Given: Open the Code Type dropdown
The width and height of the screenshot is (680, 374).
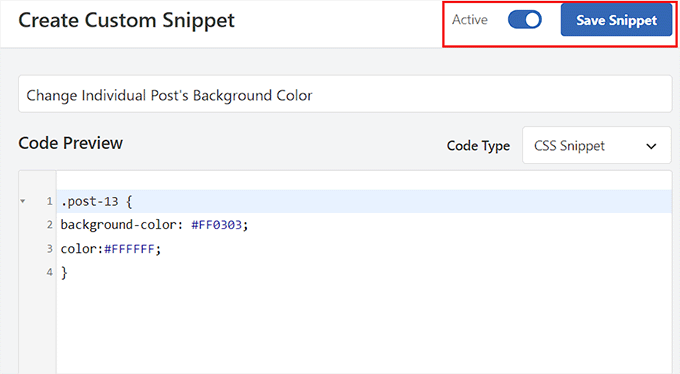Looking at the screenshot, I should coord(597,145).
